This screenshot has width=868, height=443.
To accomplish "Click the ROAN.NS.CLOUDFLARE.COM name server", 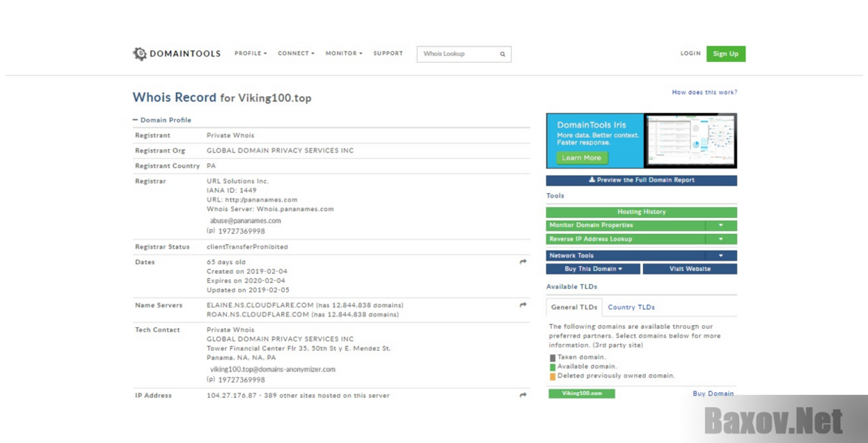I will [x=258, y=314].
